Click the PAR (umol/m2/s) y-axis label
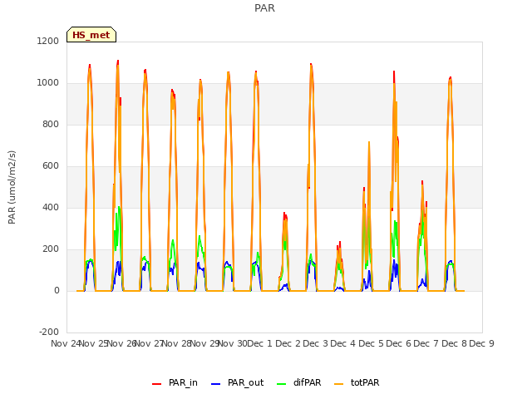The image size is (532, 399). point(12,187)
